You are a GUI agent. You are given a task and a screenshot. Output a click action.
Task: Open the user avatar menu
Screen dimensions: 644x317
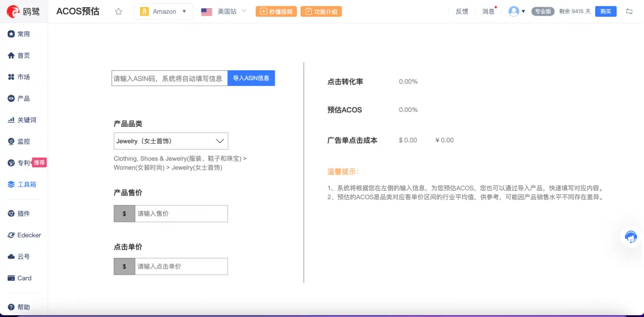(516, 11)
